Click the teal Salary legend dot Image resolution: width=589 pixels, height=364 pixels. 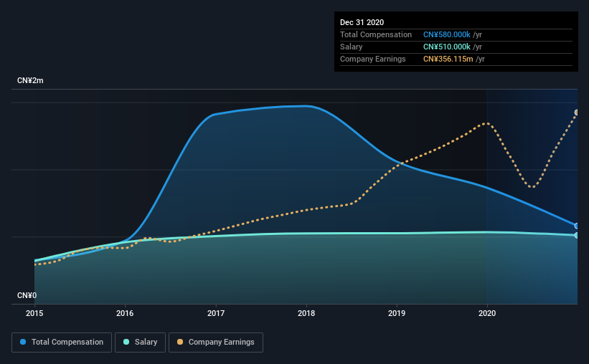(126, 342)
